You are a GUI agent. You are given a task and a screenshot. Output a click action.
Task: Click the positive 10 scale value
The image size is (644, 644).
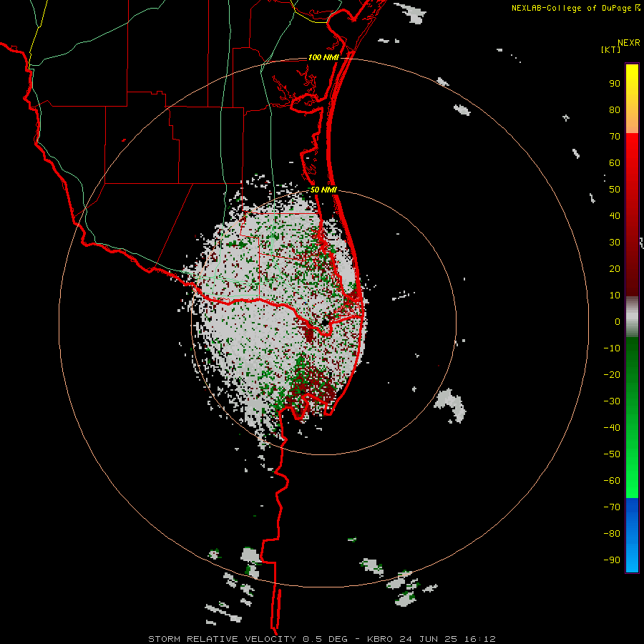(x=615, y=296)
